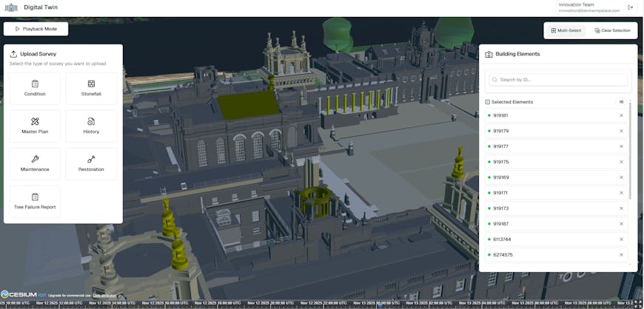
Task: Select the Maintenance survey type
Action: click(x=35, y=164)
